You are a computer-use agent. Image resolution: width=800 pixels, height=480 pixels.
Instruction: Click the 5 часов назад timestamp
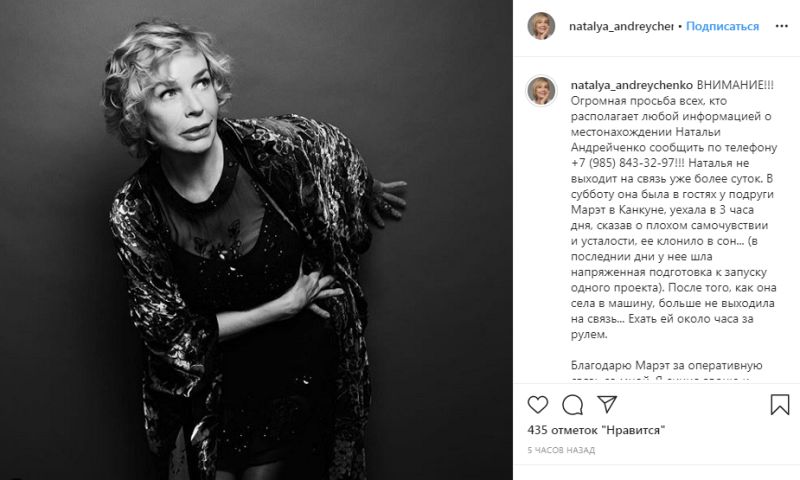point(561,450)
